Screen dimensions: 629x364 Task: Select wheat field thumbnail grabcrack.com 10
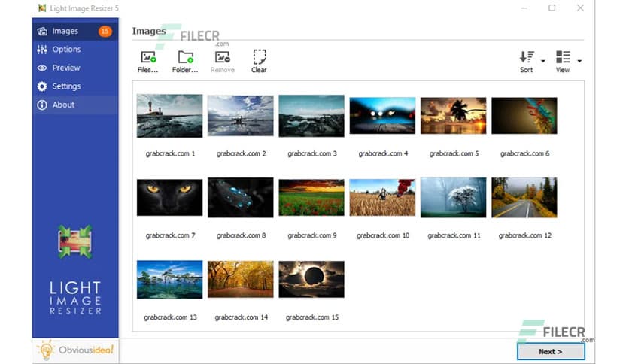[383, 198]
